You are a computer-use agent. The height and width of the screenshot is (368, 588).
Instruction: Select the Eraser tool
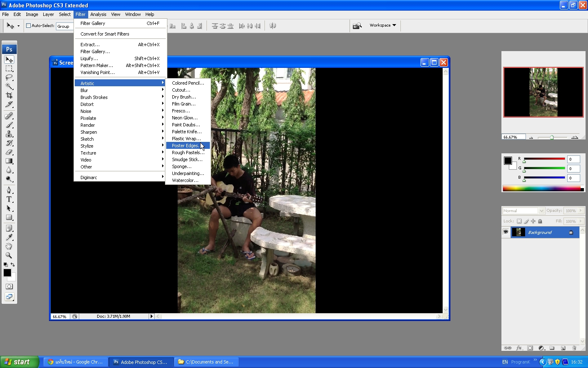9,152
